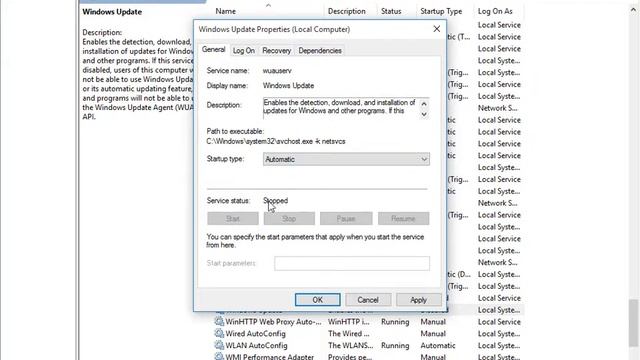640x360 pixels.
Task: Close the Windows Update Properties dialog
Action: click(x=436, y=29)
